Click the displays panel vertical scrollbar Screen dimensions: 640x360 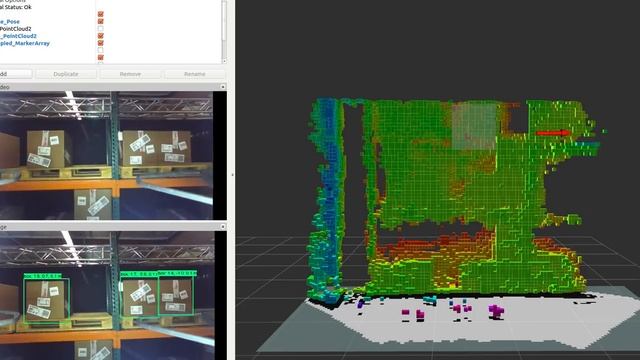click(x=224, y=20)
